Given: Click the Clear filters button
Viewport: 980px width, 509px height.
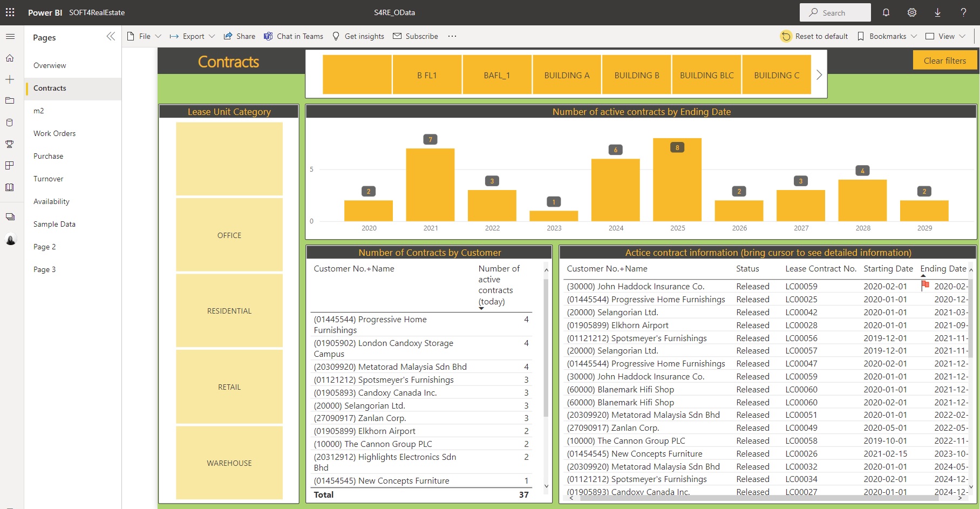Looking at the screenshot, I should [944, 60].
